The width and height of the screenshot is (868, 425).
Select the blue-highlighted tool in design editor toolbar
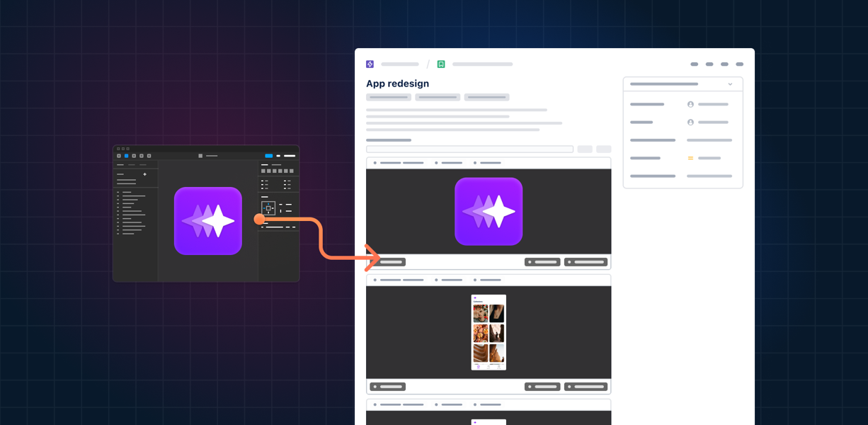pyautogui.click(x=126, y=156)
